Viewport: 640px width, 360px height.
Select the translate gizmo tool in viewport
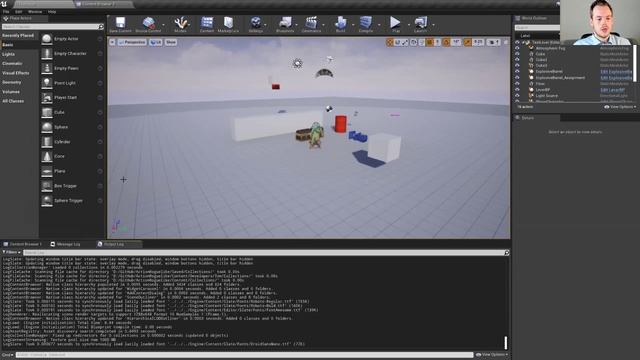tap(390, 42)
